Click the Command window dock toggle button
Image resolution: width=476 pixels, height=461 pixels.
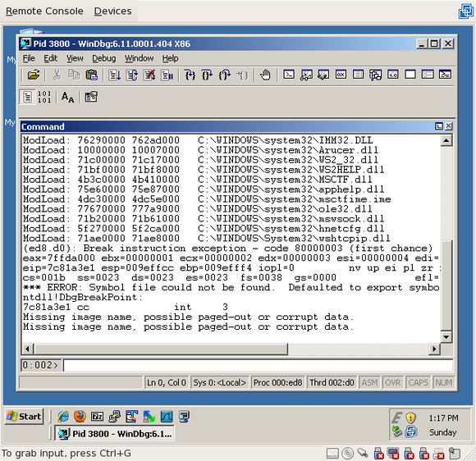(439, 126)
